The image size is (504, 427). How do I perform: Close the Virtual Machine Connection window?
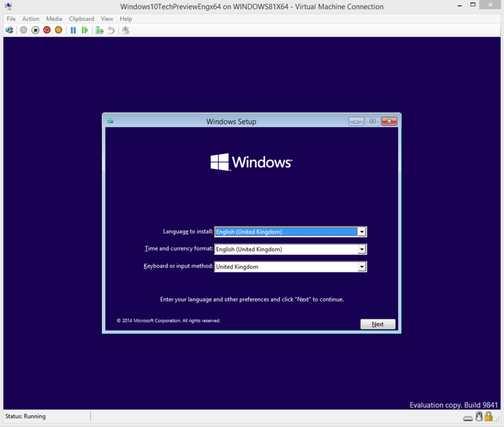[490, 4]
